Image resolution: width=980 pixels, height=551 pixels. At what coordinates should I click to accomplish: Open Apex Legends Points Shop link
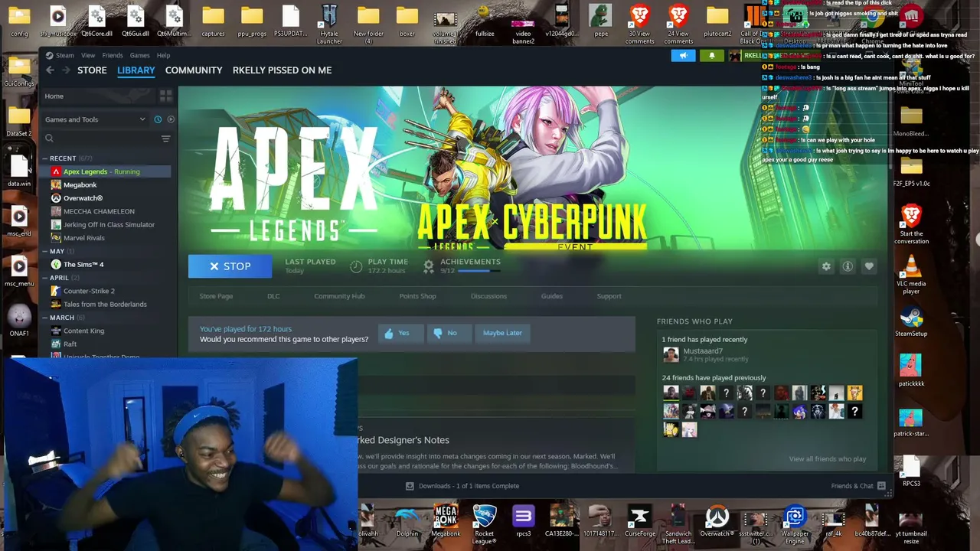point(417,296)
